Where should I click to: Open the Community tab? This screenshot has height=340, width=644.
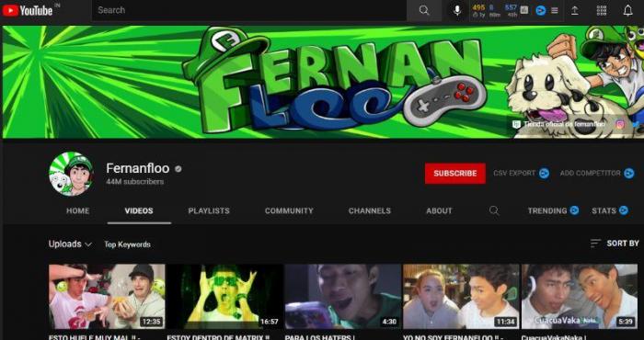pos(289,210)
